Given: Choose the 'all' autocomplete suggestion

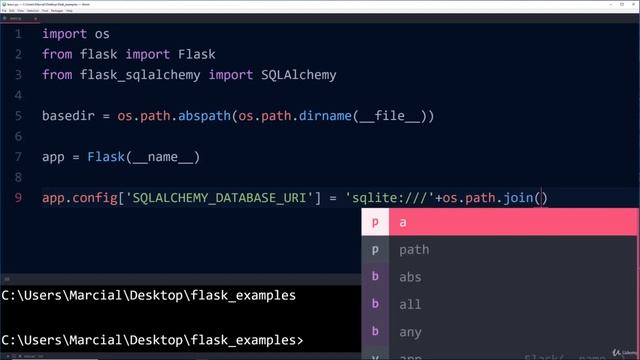Looking at the screenshot, I should (500, 304).
